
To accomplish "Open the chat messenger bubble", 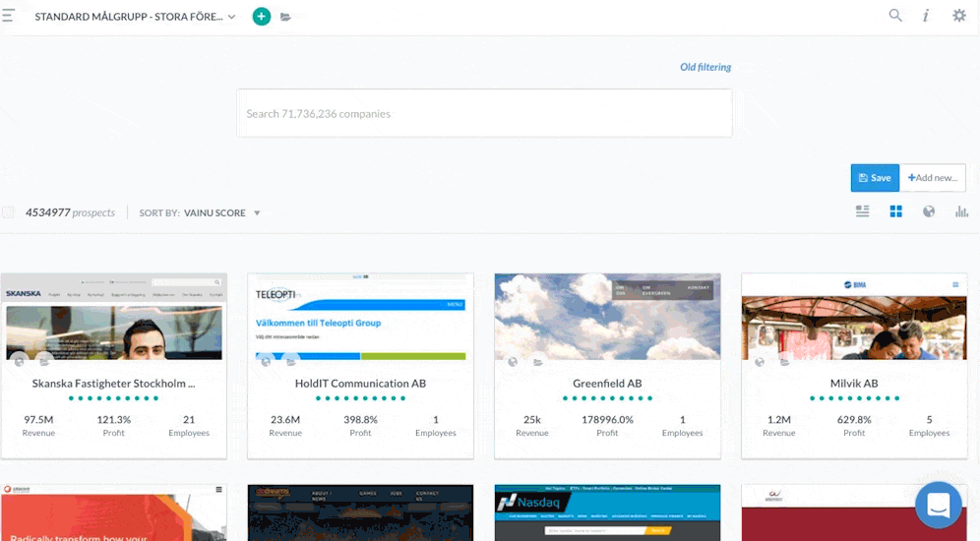I will (938, 506).
